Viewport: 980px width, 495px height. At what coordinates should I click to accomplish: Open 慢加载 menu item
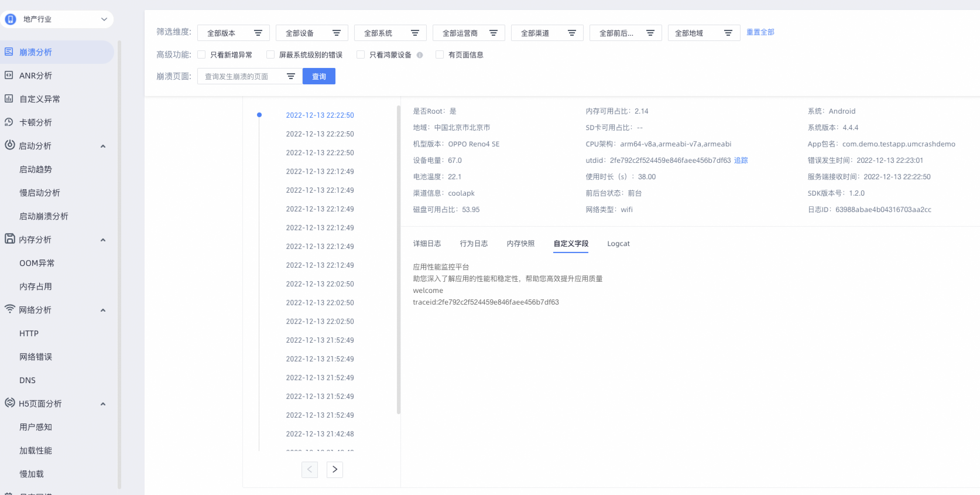(32, 474)
